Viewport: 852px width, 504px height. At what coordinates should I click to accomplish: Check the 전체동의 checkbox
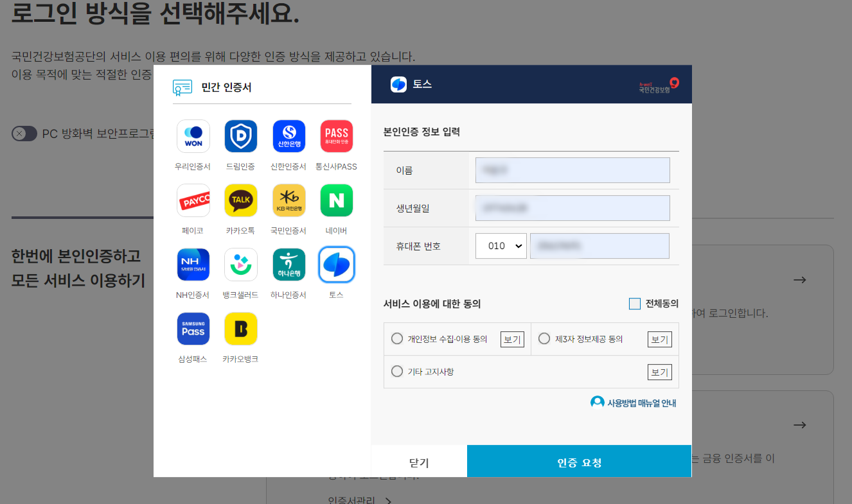pyautogui.click(x=635, y=304)
